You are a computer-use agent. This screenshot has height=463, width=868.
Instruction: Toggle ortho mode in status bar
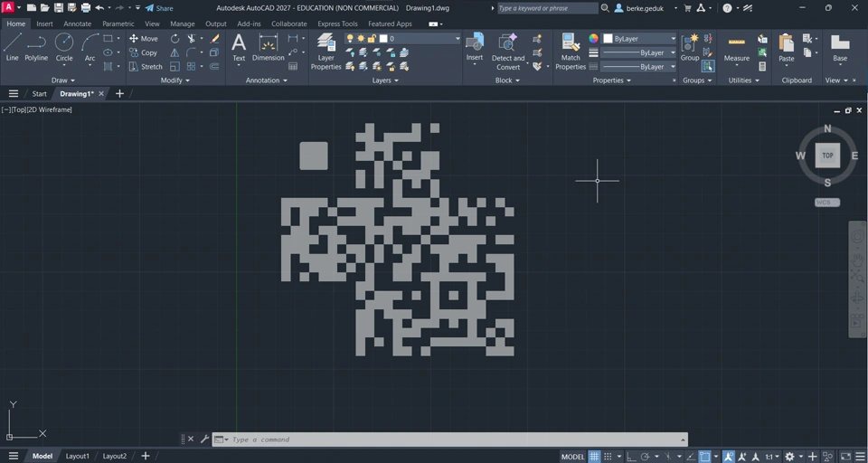[x=631, y=457]
